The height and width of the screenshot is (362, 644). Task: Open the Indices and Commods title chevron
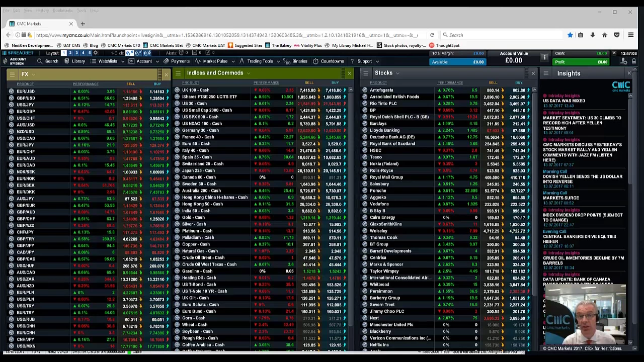tap(249, 73)
